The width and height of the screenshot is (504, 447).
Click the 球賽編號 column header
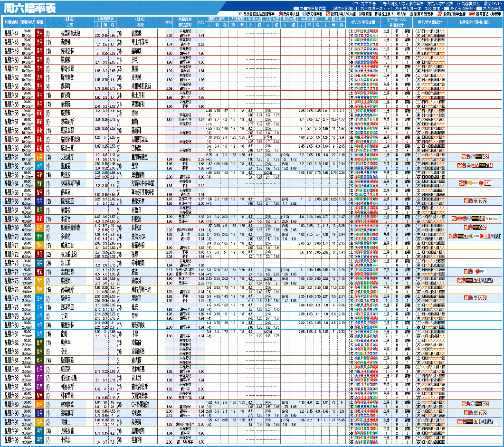pos(11,22)
